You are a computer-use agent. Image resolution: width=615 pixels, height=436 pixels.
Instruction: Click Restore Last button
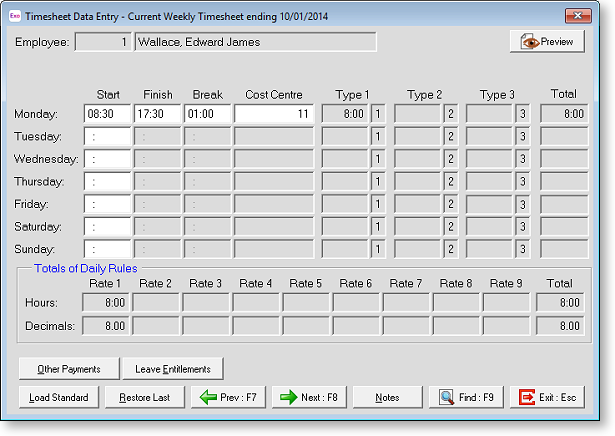(x=144, y=397)
